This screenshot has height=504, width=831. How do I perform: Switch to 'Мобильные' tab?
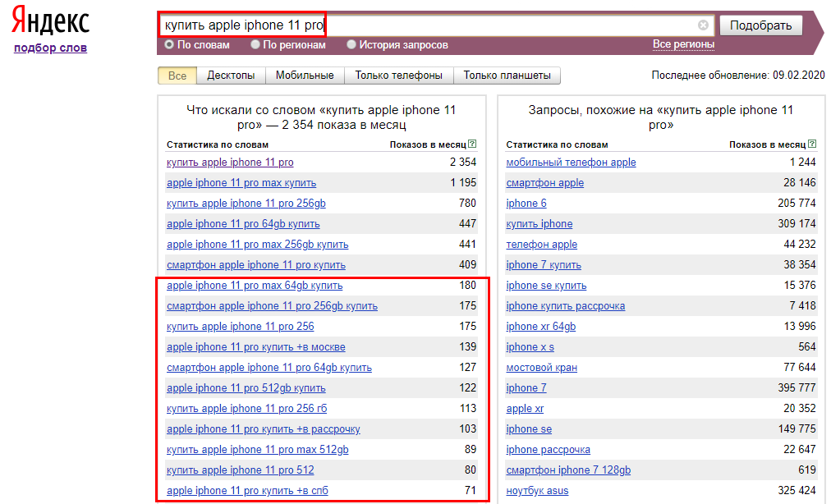pyautogui.click(x=305, y=76)
